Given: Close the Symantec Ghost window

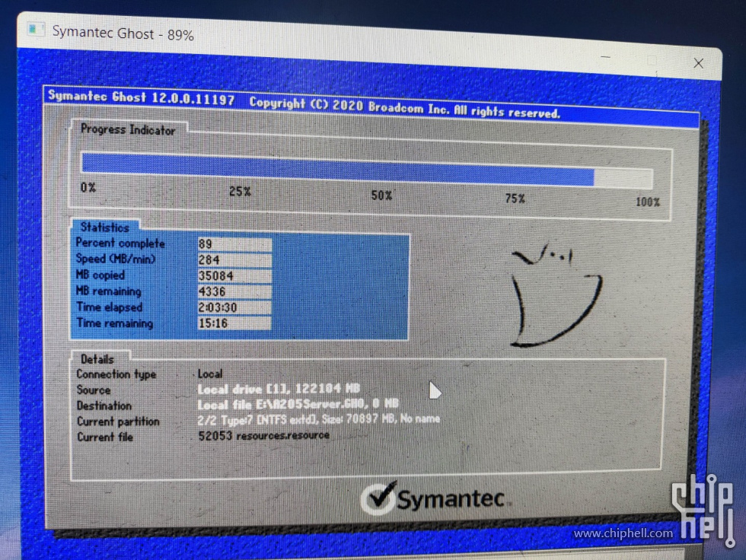Looking at the screenshot, I should pyautogui.click(x=698, y=63).
